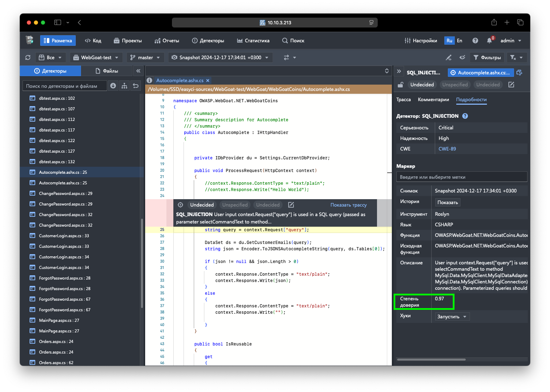Click the CWE-89 link
The image size is (550, 392).
click(447, 149)
